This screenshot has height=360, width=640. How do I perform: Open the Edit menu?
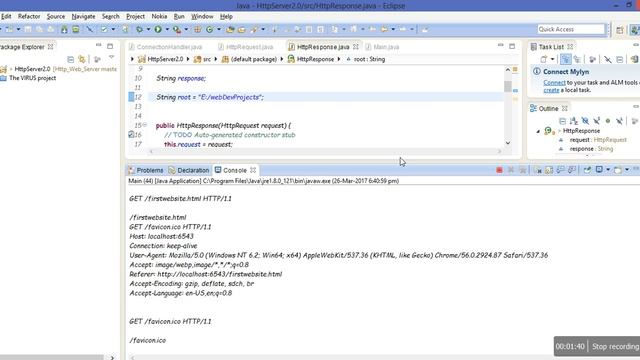click(6, 16)
